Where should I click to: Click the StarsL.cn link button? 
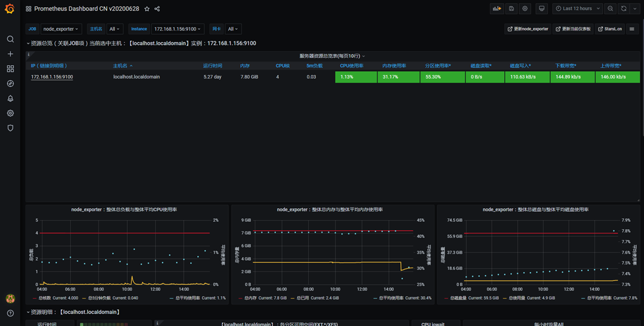click(x=610, y=29)
